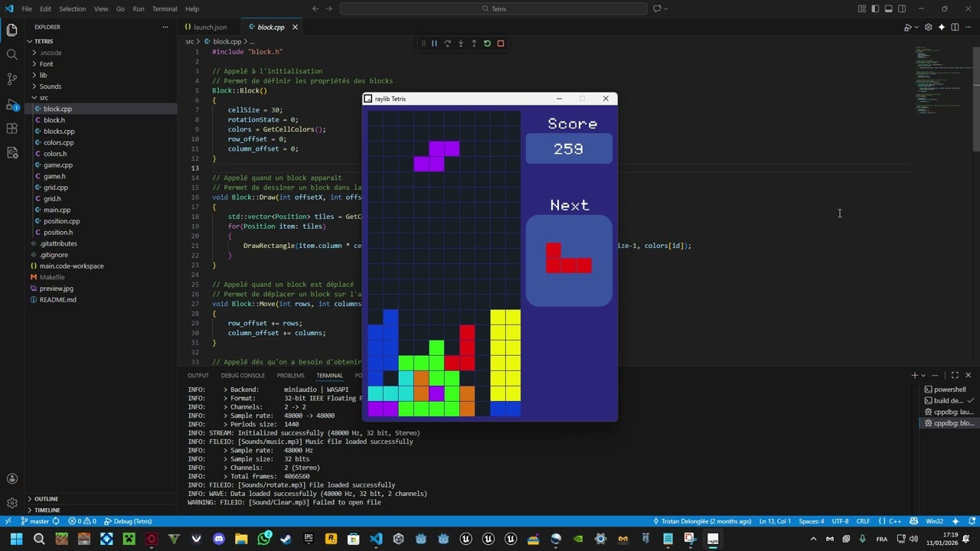
Task: Open the run button dropdown arrow
Action: point(916,28)
